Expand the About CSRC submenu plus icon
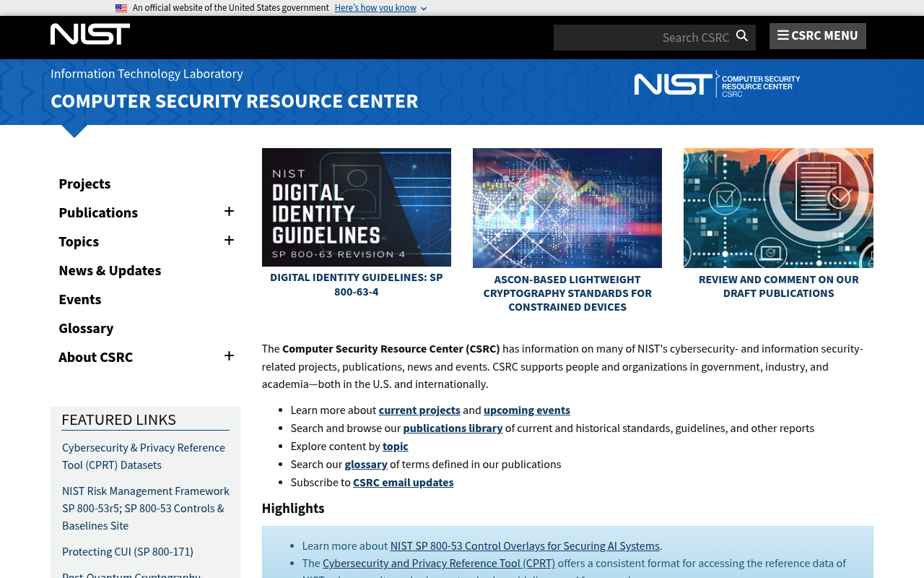 tap(229, 356)
